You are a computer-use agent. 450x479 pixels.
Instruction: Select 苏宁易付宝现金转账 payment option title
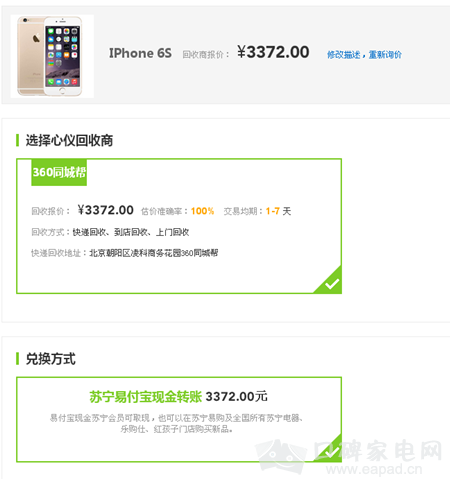pyautogui.click(x=145, y=397)
